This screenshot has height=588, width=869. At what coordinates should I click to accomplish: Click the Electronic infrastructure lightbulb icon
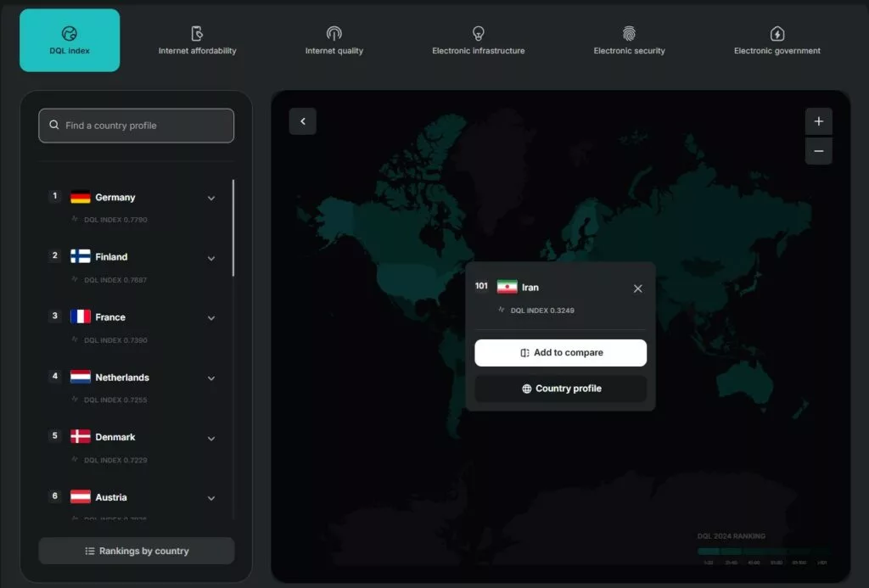(x=478, y=33)
